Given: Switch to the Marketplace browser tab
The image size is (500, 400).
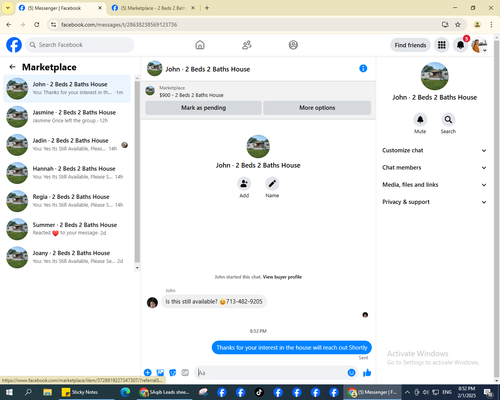Looking at the screenshot, I should [153, 8].
